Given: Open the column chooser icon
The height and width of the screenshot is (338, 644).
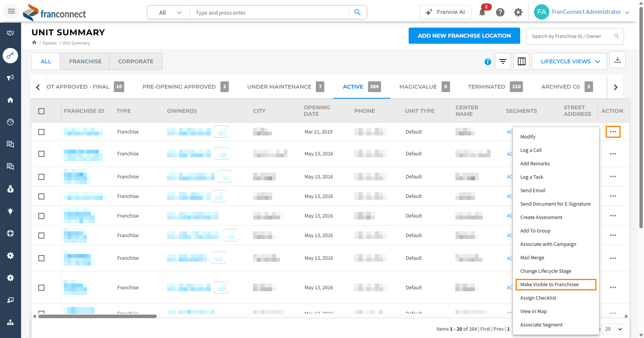Looking at the screenshot, I should 521,61.
